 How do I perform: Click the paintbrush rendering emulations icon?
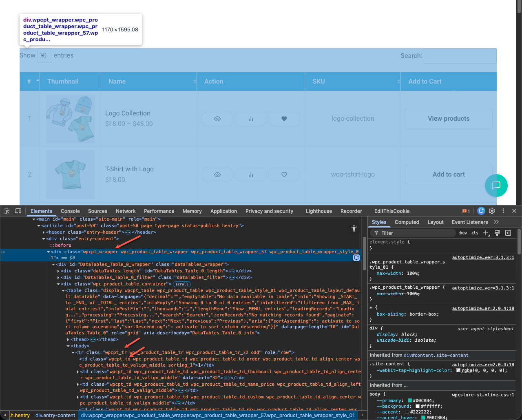[x=497, y=233]
